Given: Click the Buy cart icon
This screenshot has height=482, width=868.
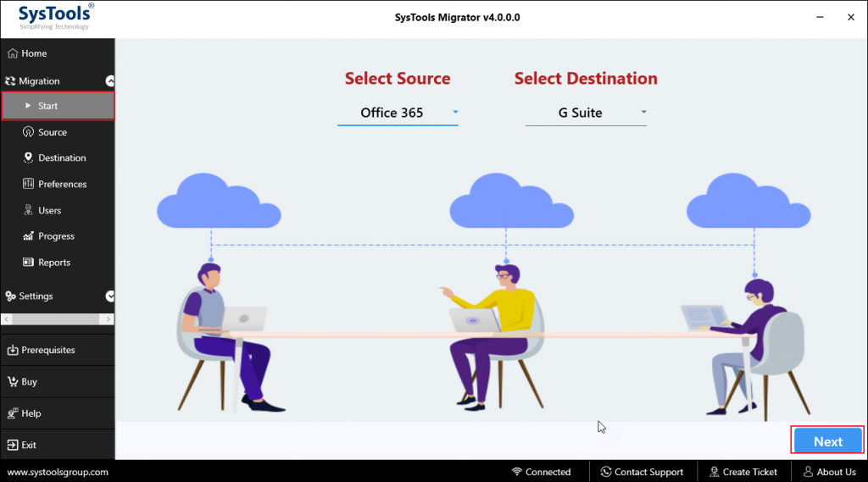Looking at the screenshot, I should click(x=13, y=381).
